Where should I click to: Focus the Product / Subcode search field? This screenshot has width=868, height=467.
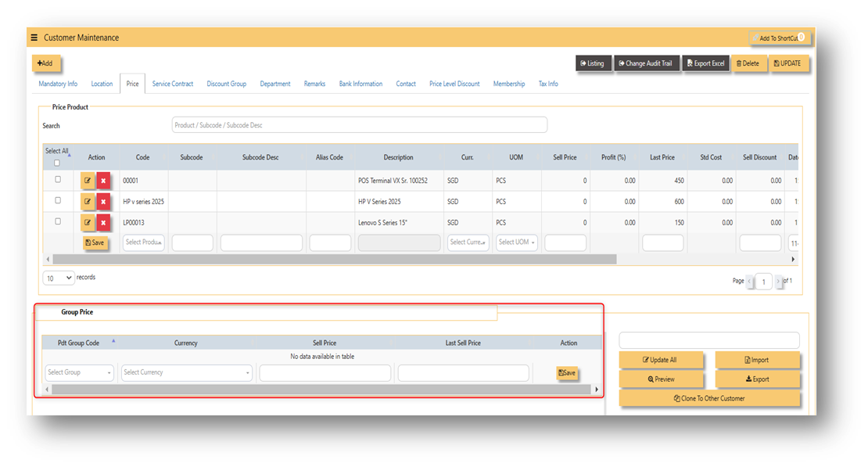[359, 125]
